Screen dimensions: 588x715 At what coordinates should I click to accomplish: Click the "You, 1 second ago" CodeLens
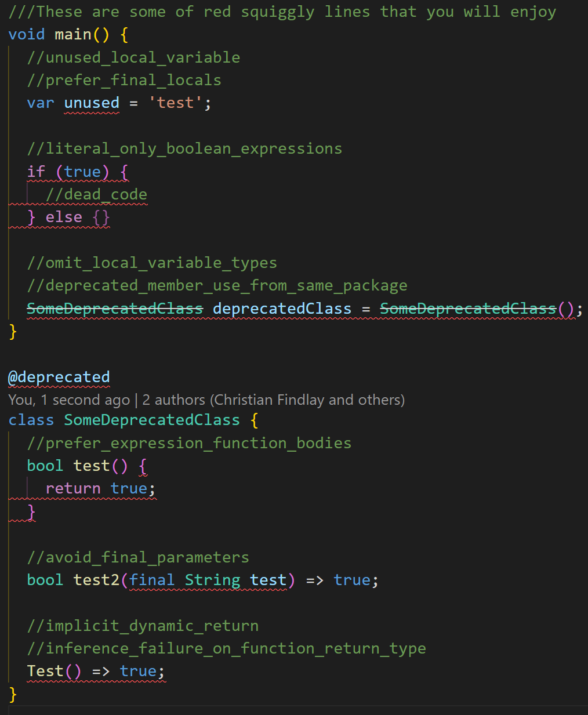click(68, 400)
